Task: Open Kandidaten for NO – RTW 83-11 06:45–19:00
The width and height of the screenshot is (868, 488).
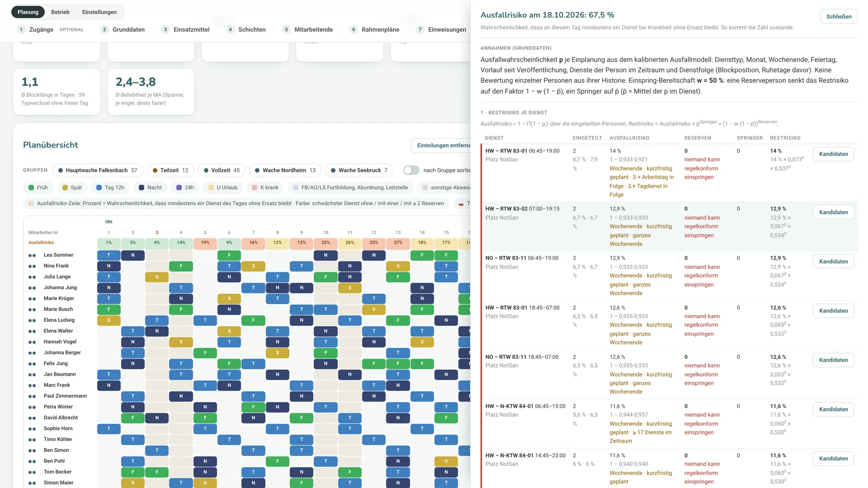Action: [833, 261]
